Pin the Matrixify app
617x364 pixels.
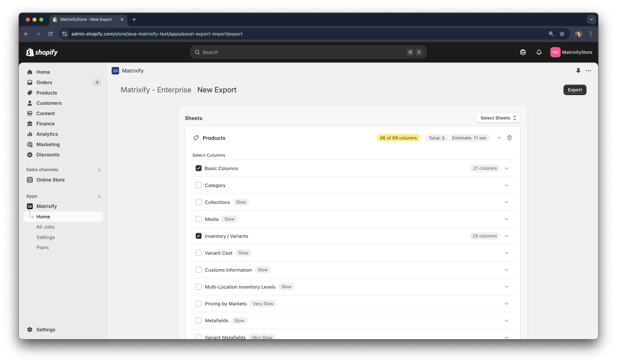coord(578,71)
